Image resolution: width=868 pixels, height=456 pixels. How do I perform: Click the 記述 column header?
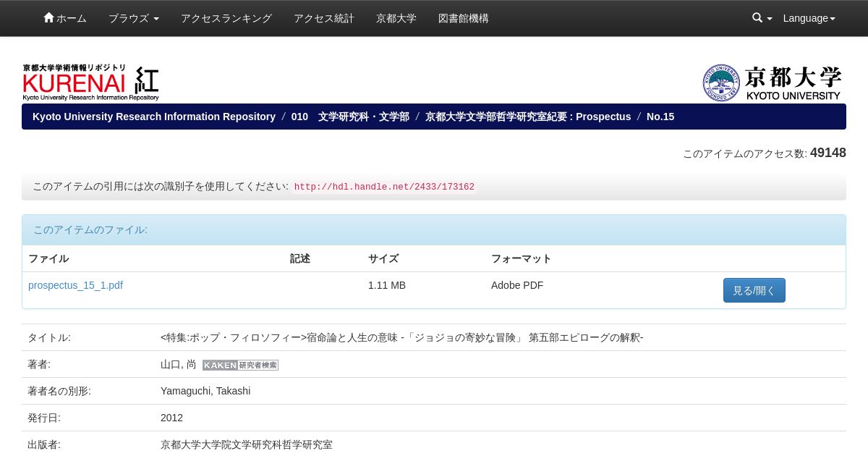(300, 258)
